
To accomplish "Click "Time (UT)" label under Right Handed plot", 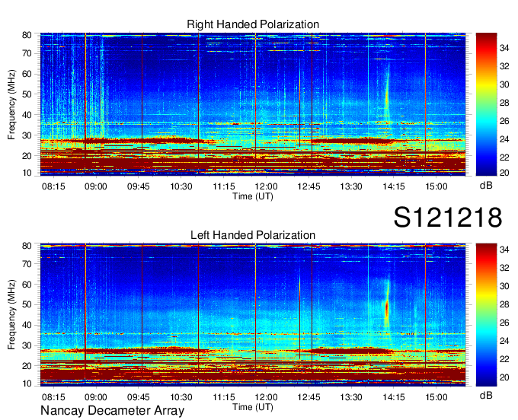I will 253,196.
